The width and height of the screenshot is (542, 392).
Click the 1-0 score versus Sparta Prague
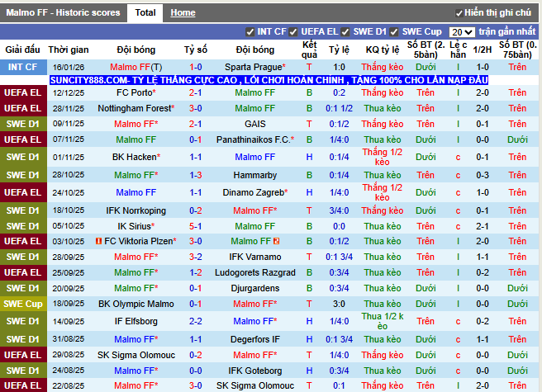[x=196, y=67]
